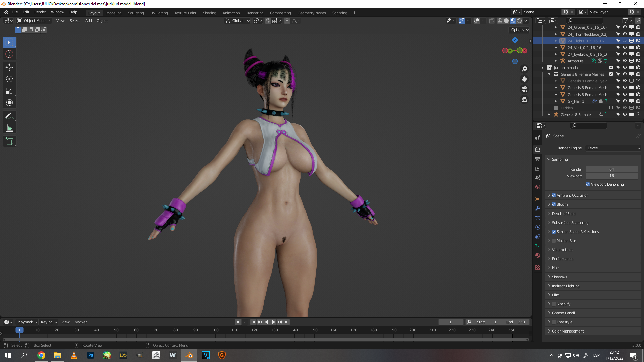
Task: Open the Tool properties tab icon
Action: (538, 137)
